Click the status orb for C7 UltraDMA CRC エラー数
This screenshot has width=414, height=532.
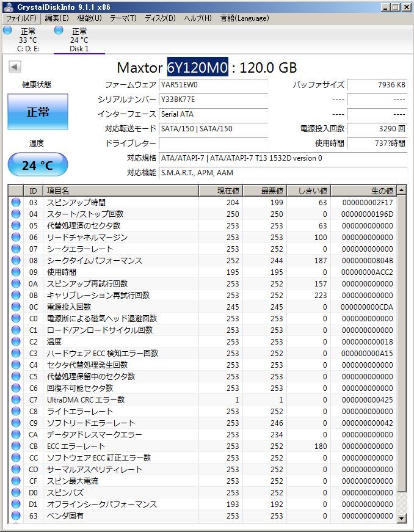tap(16, 399)
